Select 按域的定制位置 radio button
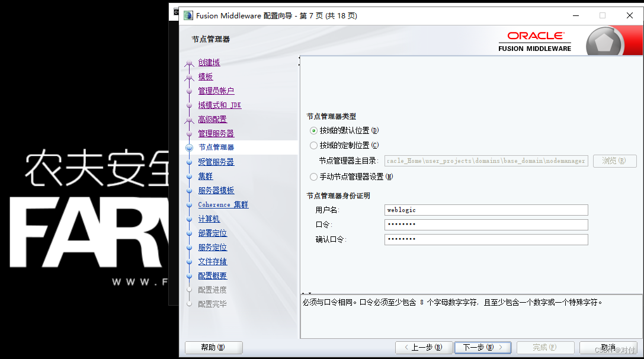 tap(314, 145)
